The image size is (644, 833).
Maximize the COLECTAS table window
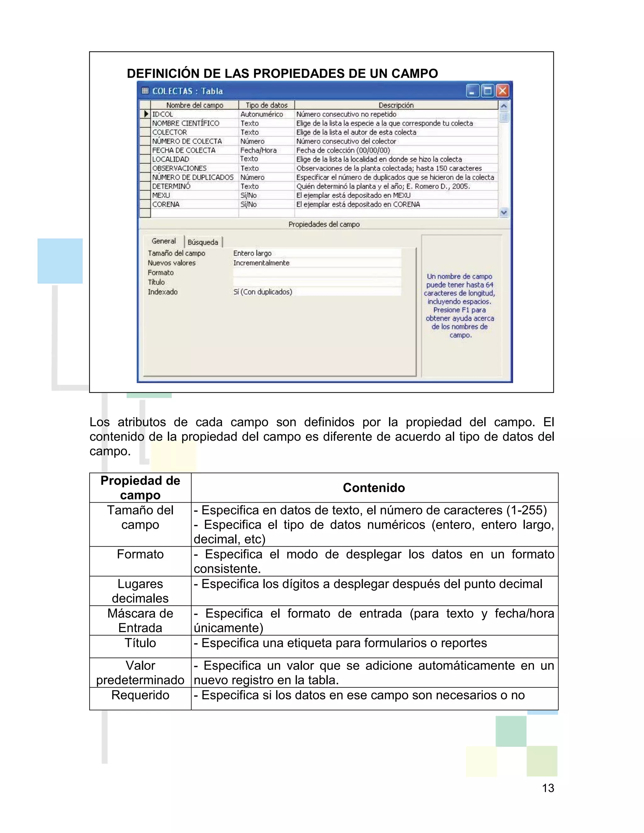click(x=488, y=91)
